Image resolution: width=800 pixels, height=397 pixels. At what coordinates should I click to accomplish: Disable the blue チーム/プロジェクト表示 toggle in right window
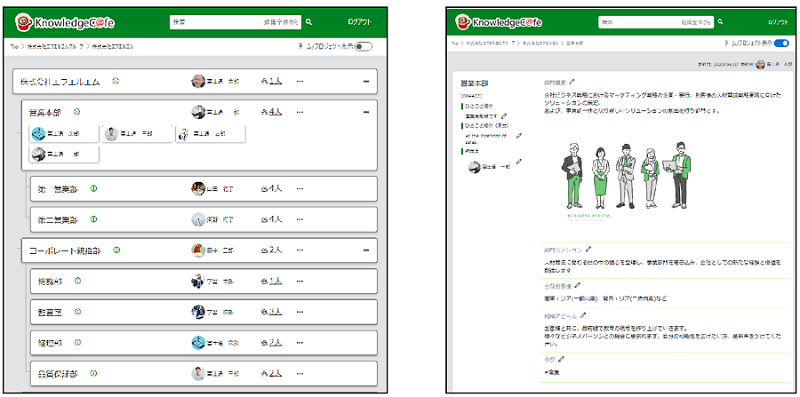(781, 44)
